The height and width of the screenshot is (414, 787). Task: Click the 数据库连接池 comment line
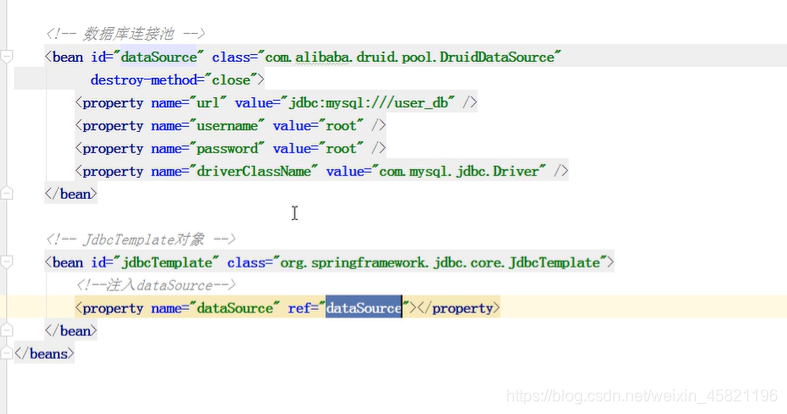125,34
